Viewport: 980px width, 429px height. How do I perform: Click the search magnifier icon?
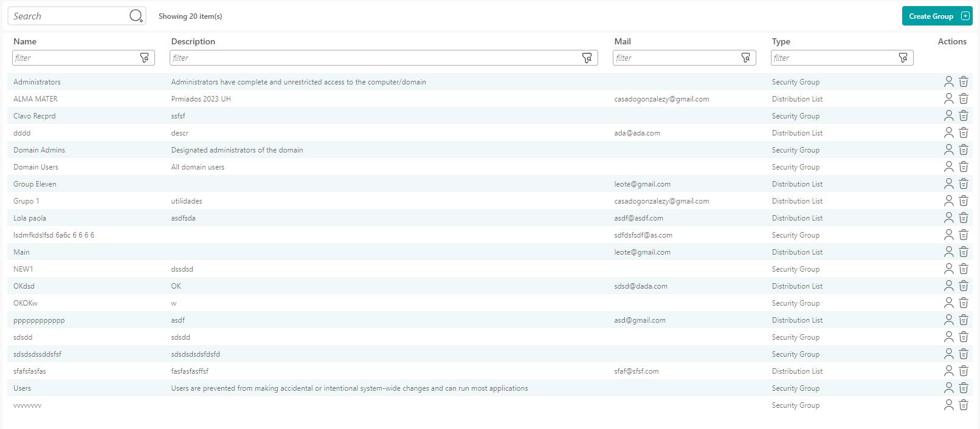pos(136,16)
